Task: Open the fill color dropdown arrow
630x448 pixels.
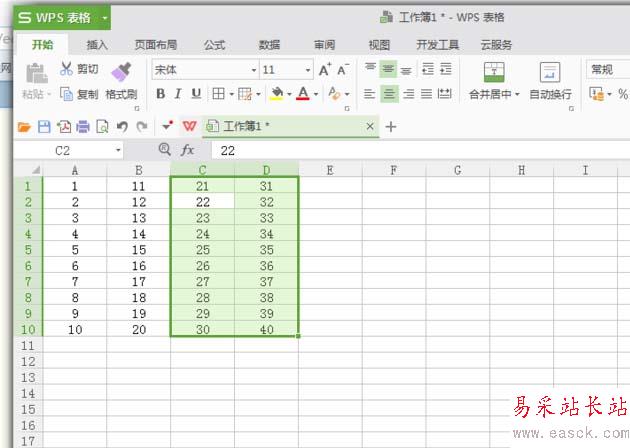Action: pyautogui.click(x=289, y=94)
